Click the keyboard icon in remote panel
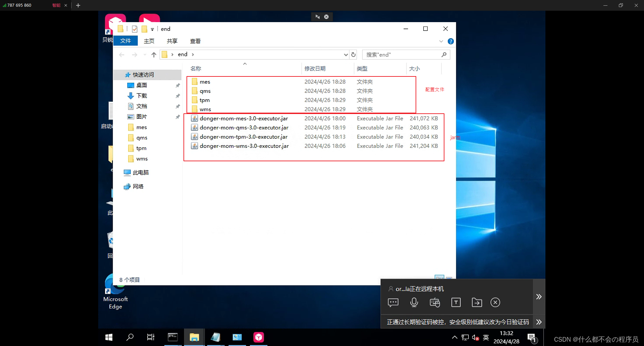 tap(435, 302)
